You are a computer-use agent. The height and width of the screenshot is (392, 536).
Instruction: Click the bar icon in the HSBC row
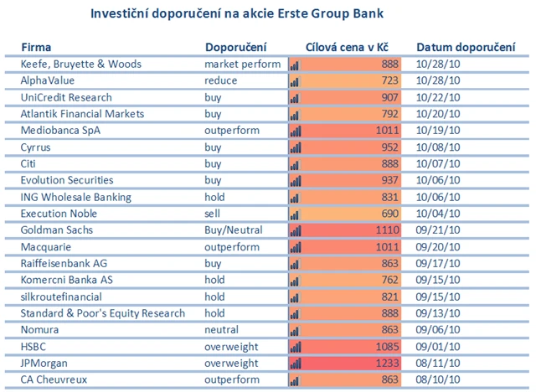pyautogui.click(x=294, y=347)
